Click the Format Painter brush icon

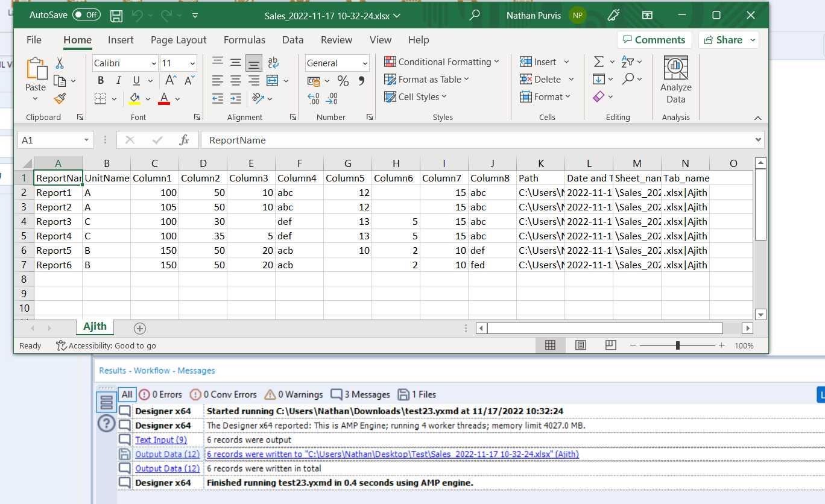[x=59, y=98]
